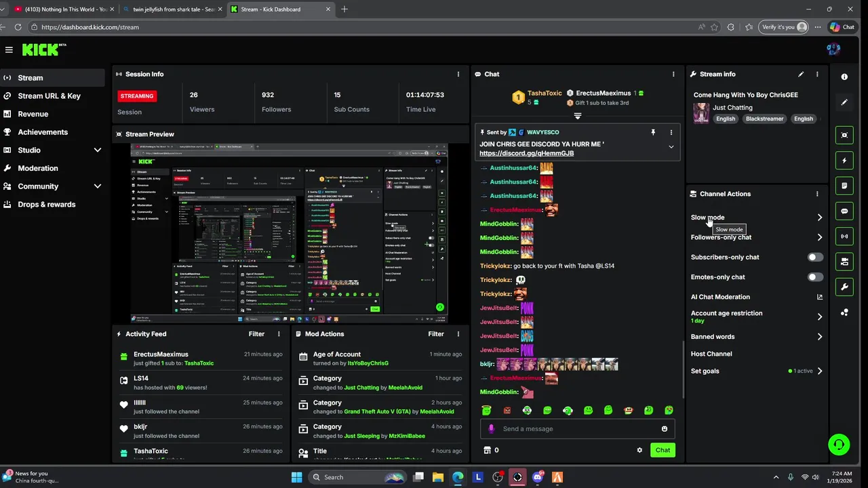Edit stream info with the pencil icon

click(x=801, y=75)
